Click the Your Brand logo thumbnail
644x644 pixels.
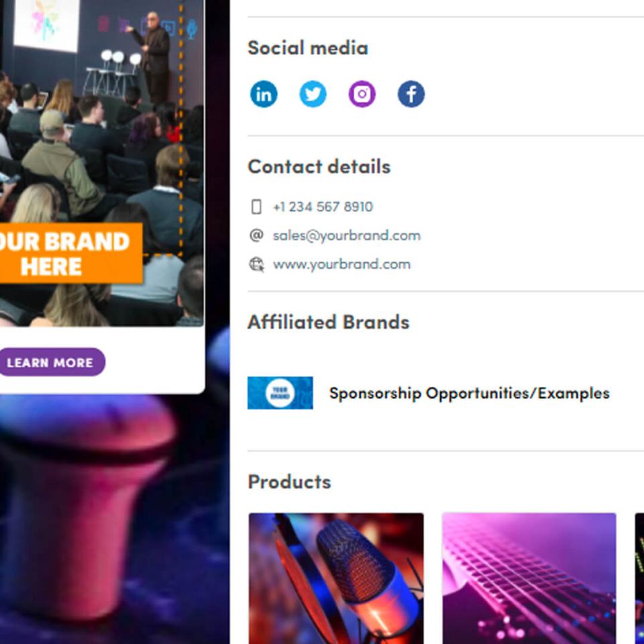[x=280, y=393]
